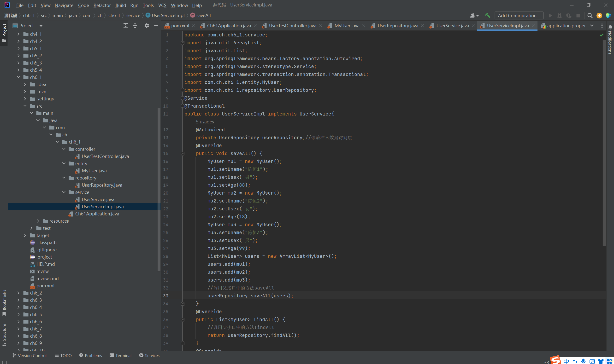Switch to the MyUser.java tab
The width and height of the screenshot is (614, 364).
coord(346,26)
